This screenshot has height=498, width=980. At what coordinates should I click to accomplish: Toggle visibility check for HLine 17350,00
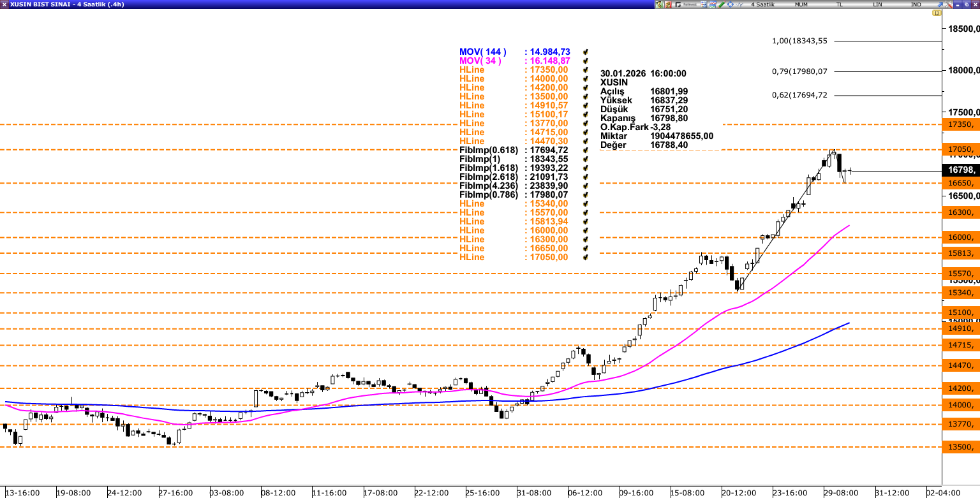click(585, 70)
